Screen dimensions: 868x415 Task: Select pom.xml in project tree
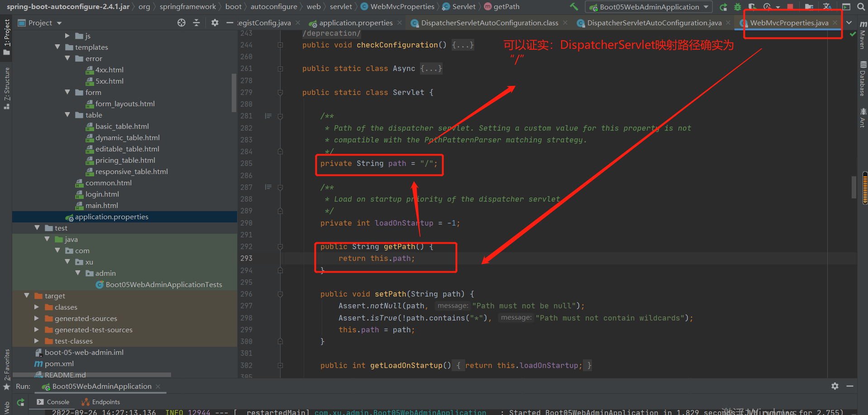click(x=59, y=363)
